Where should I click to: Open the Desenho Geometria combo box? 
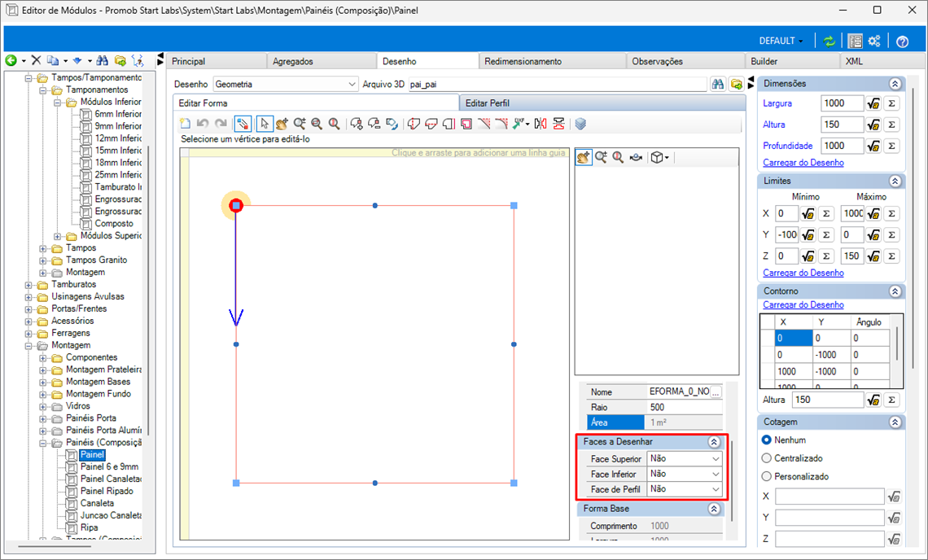pyautogui.click(x=285, y=84)
